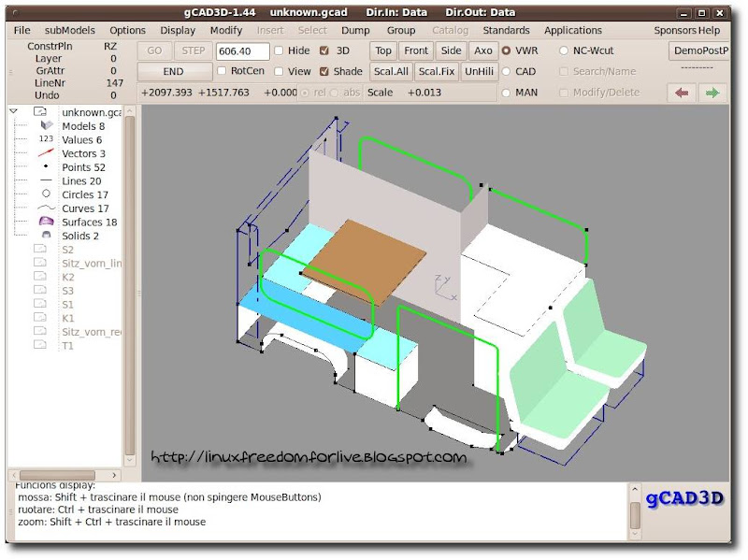Click the Solids icon in tree
The height and width of the screenshot is (560, 748).
pos(46,236)
